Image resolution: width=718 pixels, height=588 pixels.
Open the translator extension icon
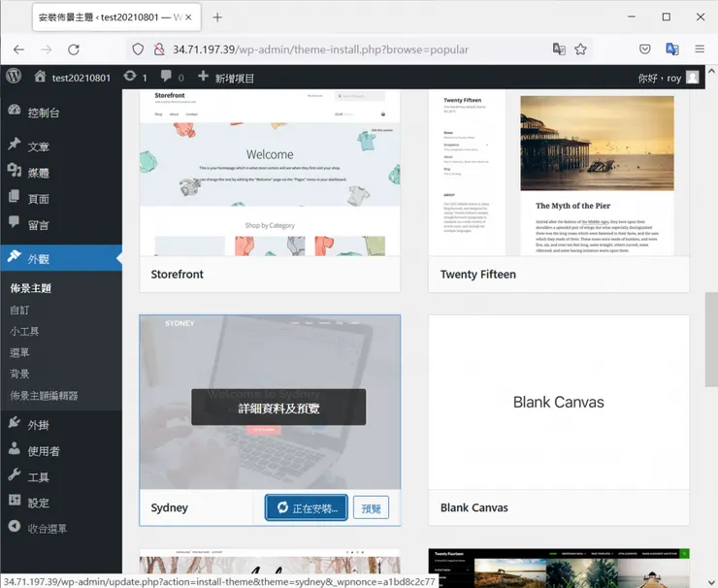[672, 49]
